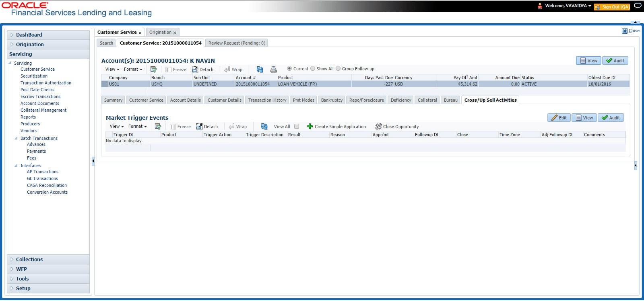
Task: Open Transaction Authorization in Servicing tree
Action: click(46, 83)
